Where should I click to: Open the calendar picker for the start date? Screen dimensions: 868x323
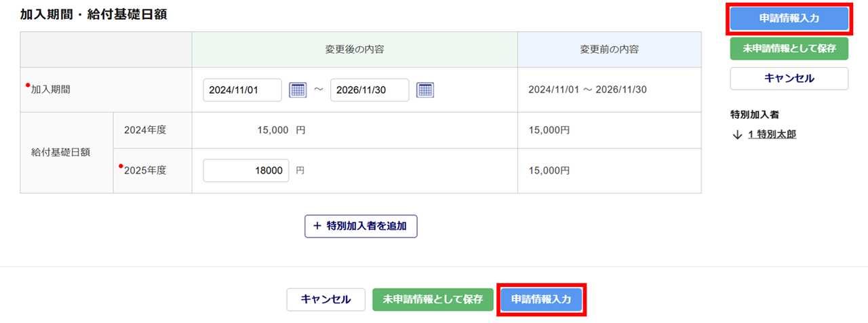click(x=298, y=90)
